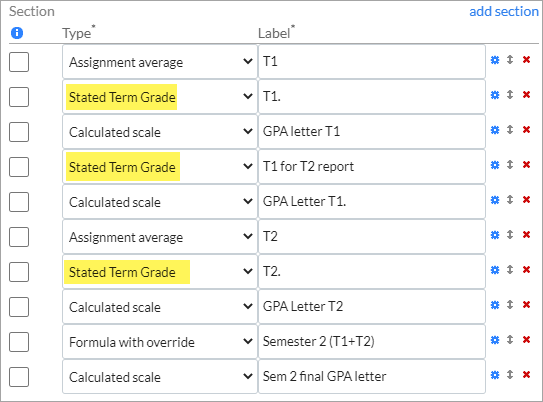
Task: Click reorder arrows on GPA Letter T1. row
Action: point(510,199)
